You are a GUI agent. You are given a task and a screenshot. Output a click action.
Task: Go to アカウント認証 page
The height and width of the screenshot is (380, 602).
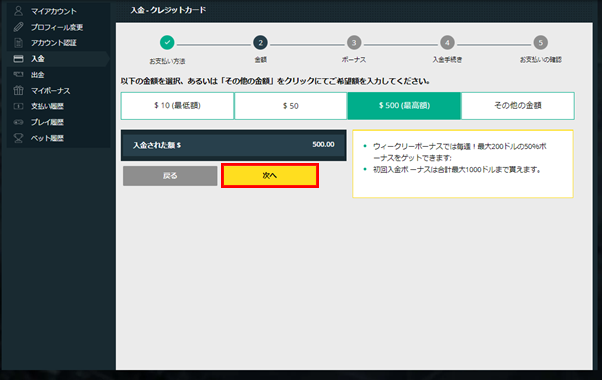[x=54, y=43]
